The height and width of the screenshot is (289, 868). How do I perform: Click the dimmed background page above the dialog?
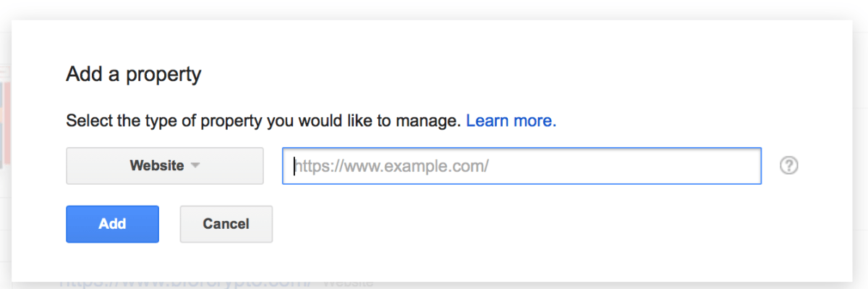click(x=434, y=9)
